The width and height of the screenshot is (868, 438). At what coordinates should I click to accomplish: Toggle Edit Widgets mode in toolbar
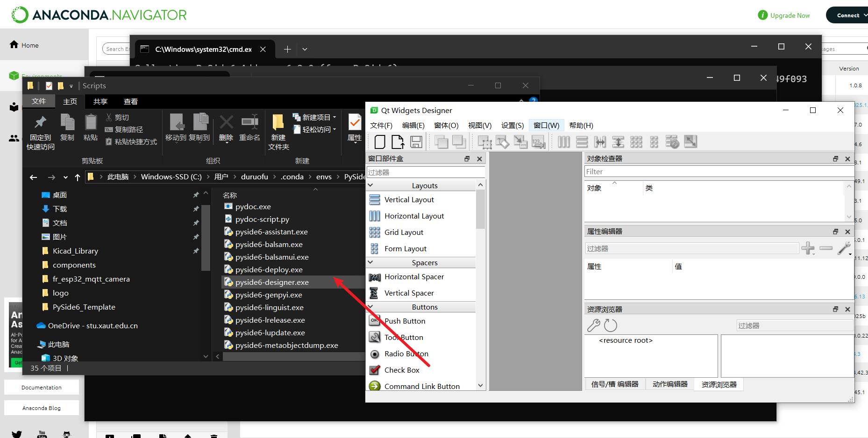[484, 142]
